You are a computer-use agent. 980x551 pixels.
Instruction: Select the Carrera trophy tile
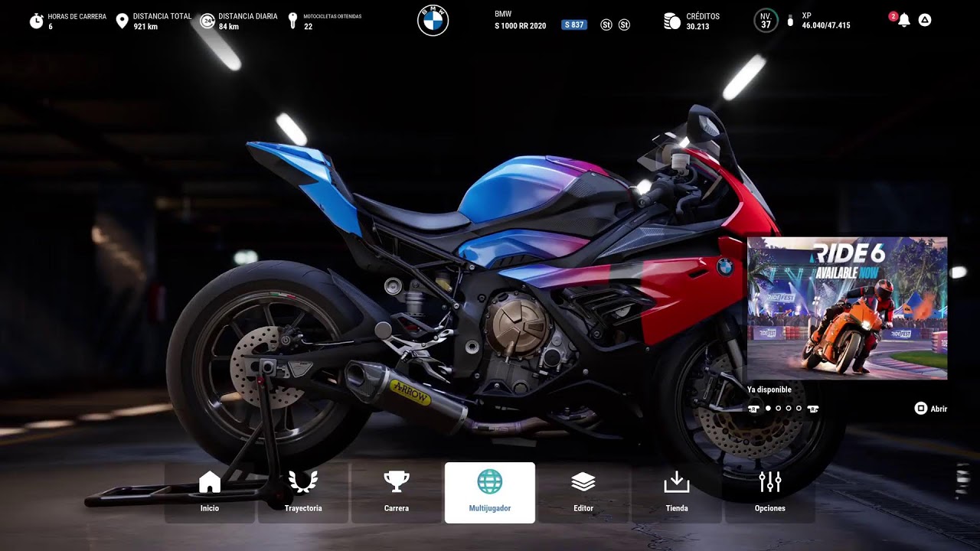click(397, 493)
